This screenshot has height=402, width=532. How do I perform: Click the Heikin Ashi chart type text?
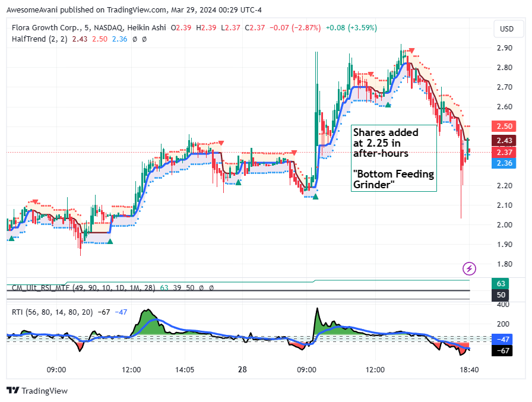[147, 28]
